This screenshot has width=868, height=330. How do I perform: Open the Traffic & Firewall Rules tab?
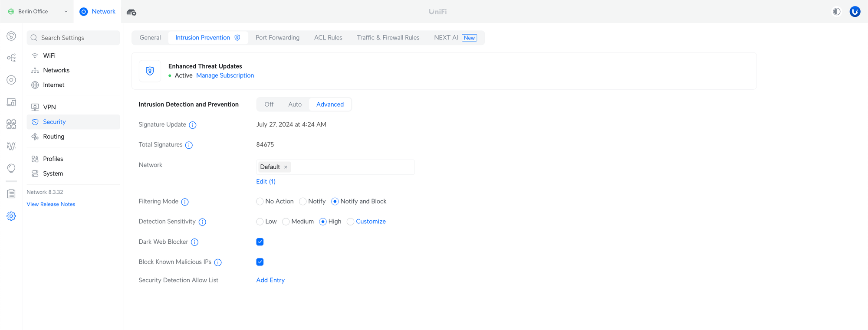pyautogui.click(x=388, y=38)
